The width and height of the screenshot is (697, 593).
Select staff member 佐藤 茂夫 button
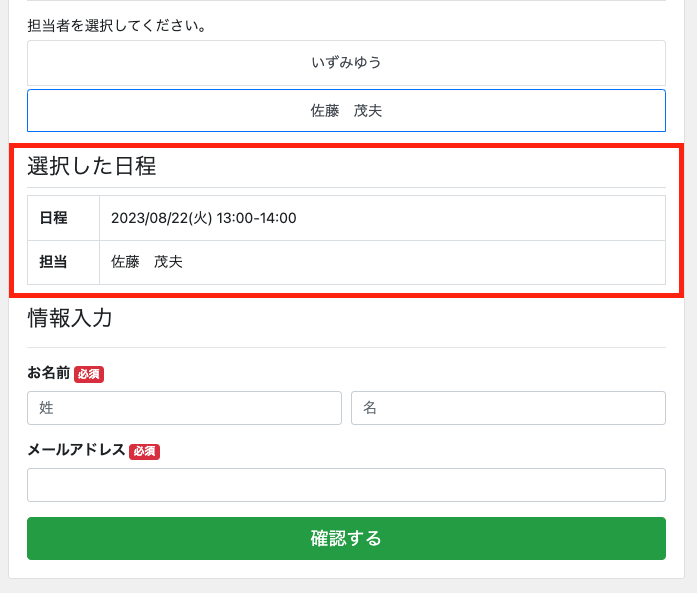(x=346, y=111)
